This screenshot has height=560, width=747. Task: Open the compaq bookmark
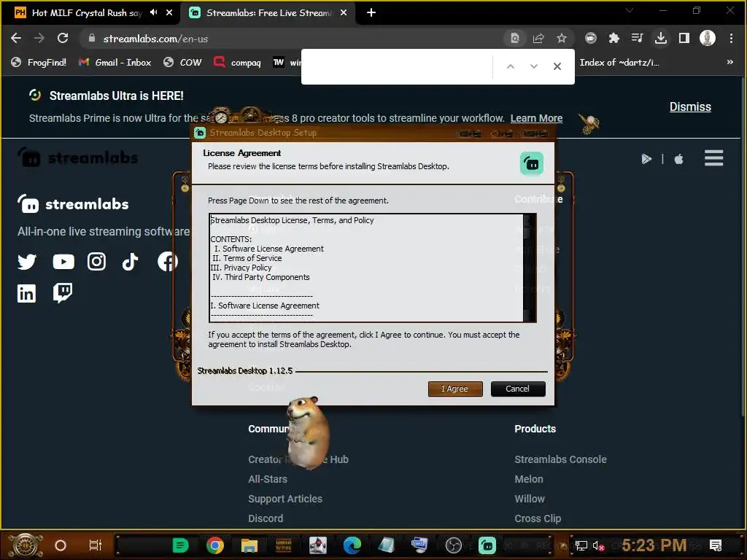pyautogui.click(x=237, y=63)
